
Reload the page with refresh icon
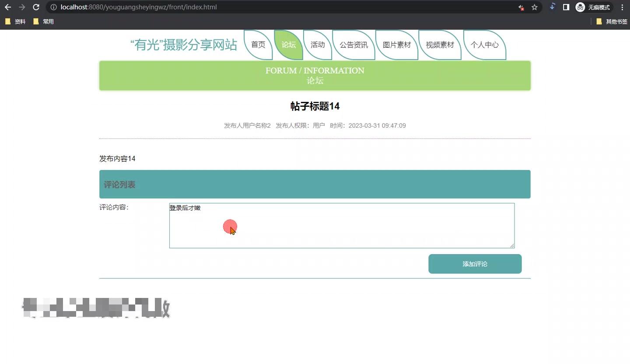click(36, 7)
